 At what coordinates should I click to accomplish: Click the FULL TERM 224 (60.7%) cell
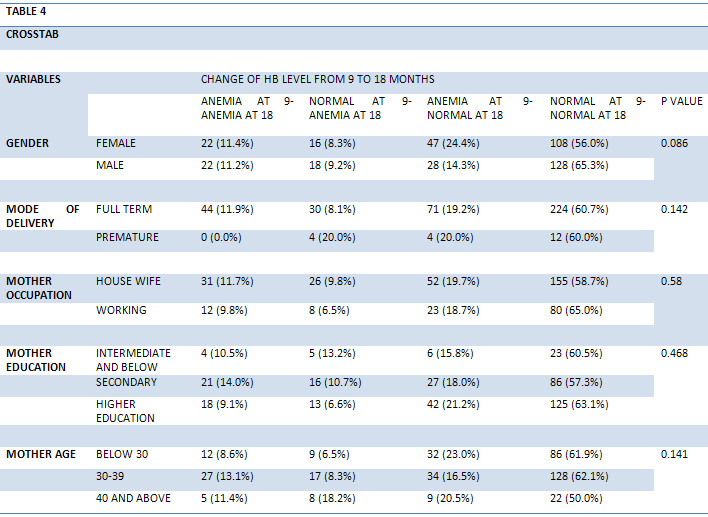pyautogui.click(x=579, y=210)
